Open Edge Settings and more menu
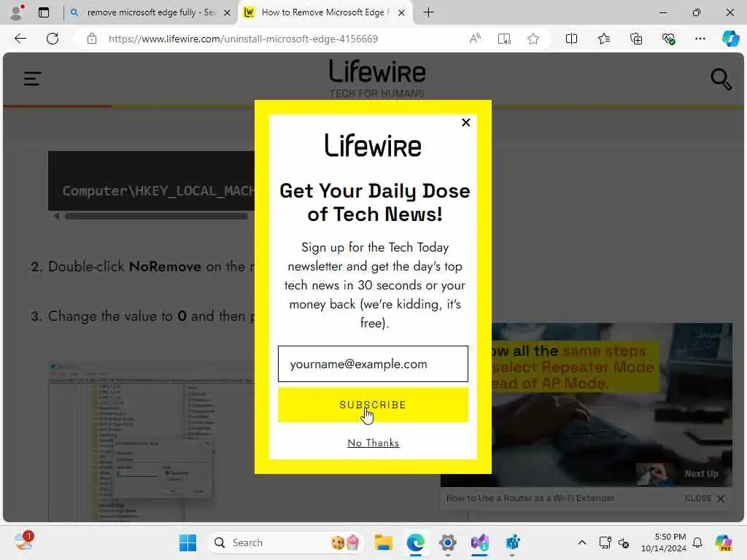This screenshot has height=560, width=747. [700, 39]
